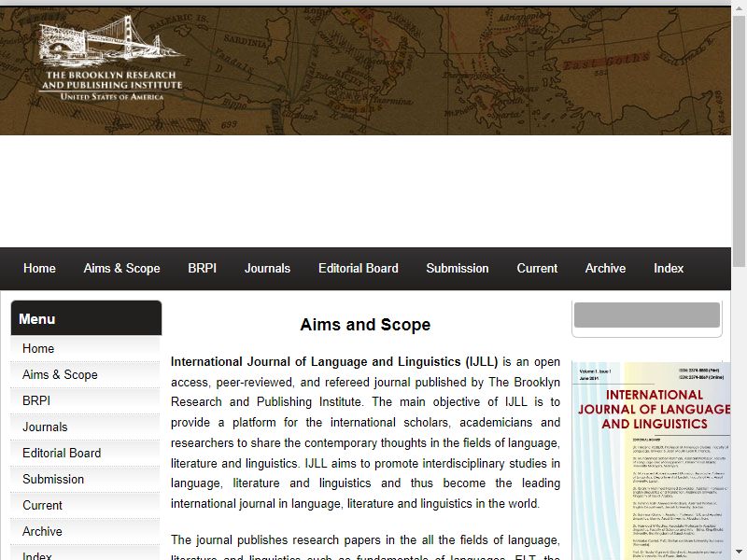Open BRPI in the sidebar Menu
Screen dimensions: 747x560
(86, 401)
